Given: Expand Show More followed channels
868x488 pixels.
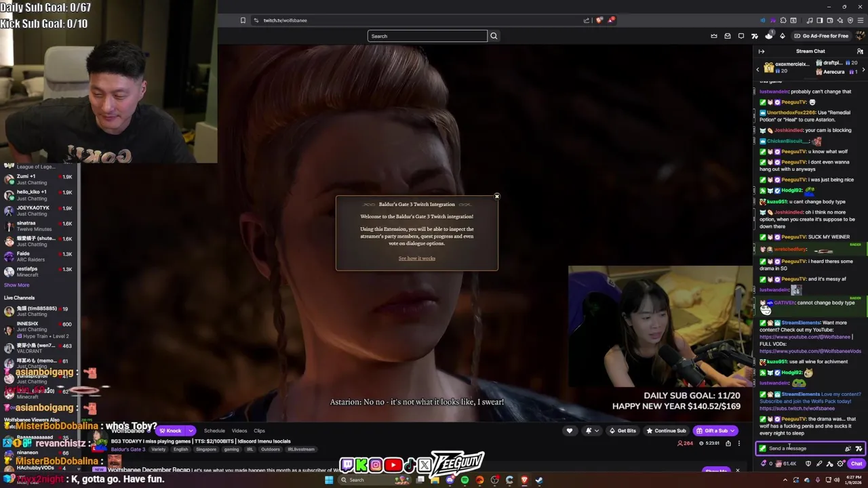Looking at the screenshot, I should coord(17,285).
